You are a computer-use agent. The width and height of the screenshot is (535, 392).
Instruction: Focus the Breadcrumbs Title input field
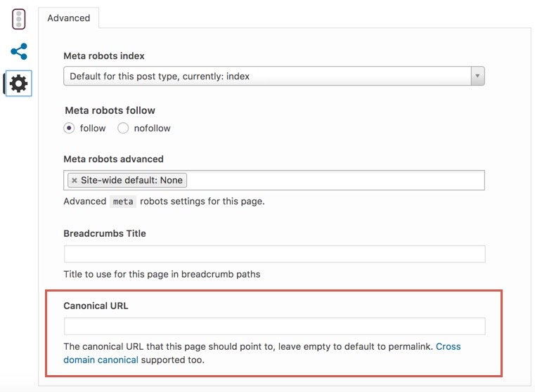click(275, 254)
